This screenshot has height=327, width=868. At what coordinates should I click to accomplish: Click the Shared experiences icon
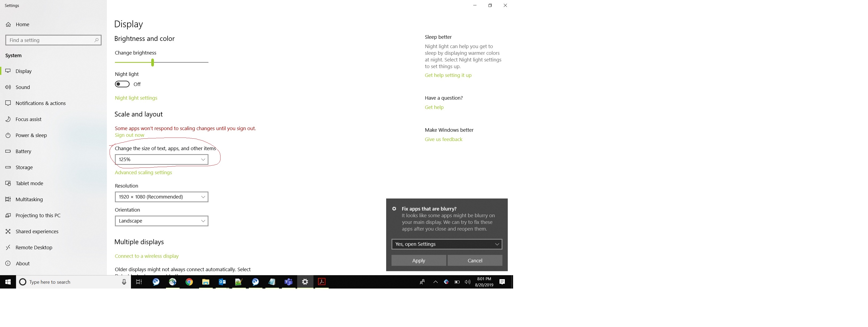click(8, 231)
